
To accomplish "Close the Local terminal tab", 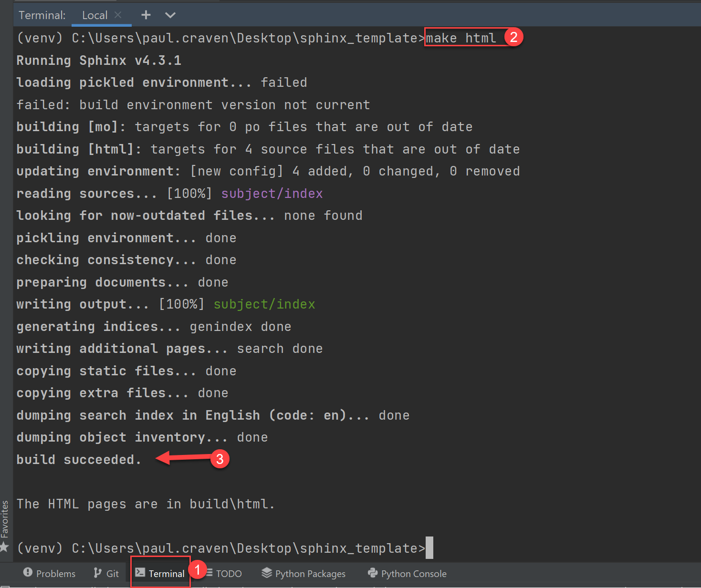I will (118, 15).
